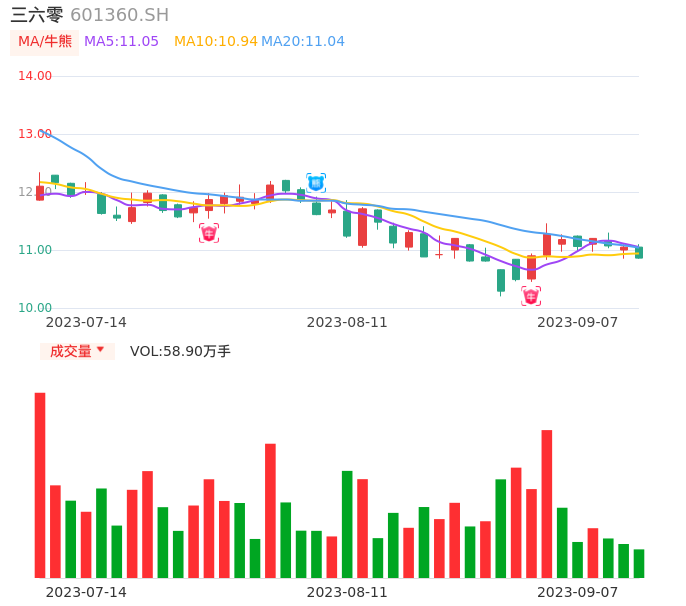Click the stock name 三六零
Viewport: 686px width, 606px height.
coord(37,15)
